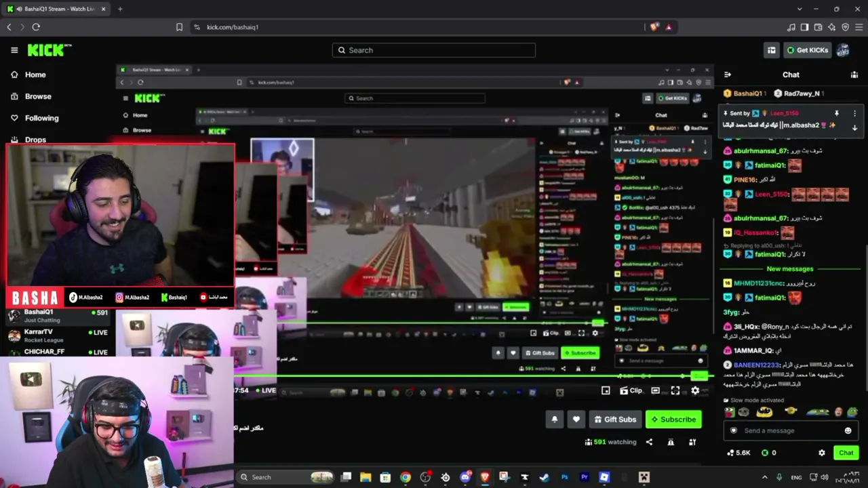Subscribe to the channel
The height and width of the screenshot is (488, 868).
673,420
